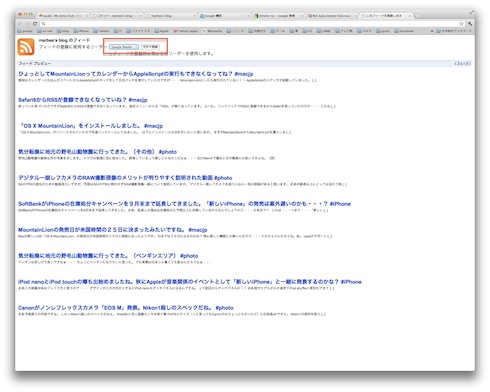Switch to the My Sony Club tab
This screenshot has height=392, width=490.
pos(63,16)
